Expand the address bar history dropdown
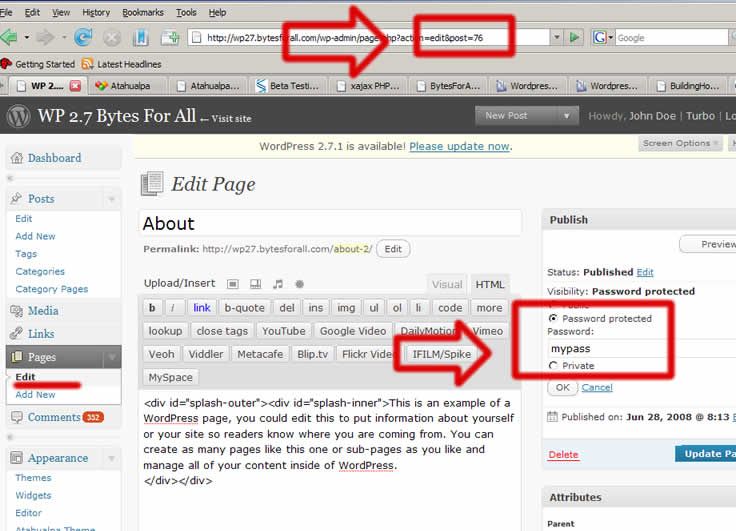The height and width of the screenshot is (531, 736). click(556, 37)
